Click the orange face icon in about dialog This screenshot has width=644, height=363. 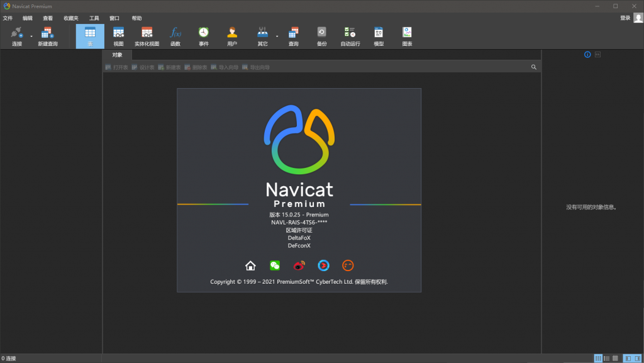coord(348,265)
